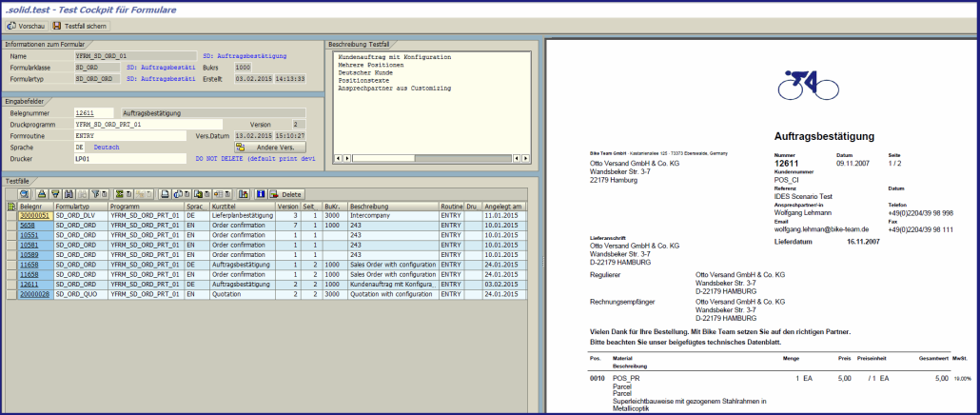Open document link 30000051

click(x=34, y=216)
